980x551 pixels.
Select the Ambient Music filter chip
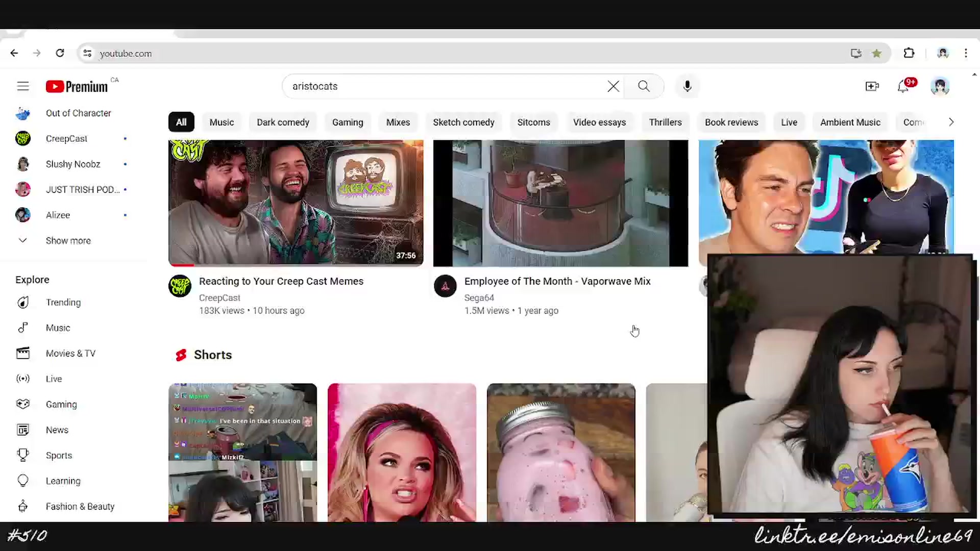click(x=850, y=122)
